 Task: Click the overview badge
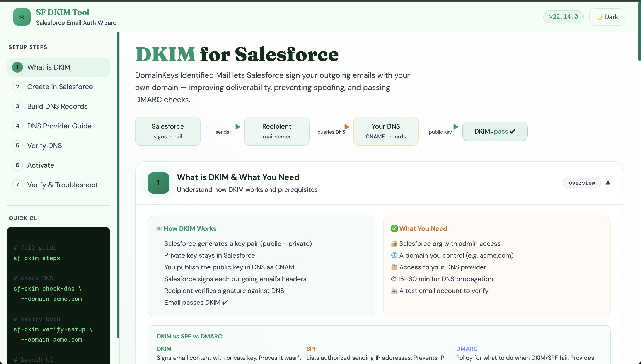tap(582, 183)
